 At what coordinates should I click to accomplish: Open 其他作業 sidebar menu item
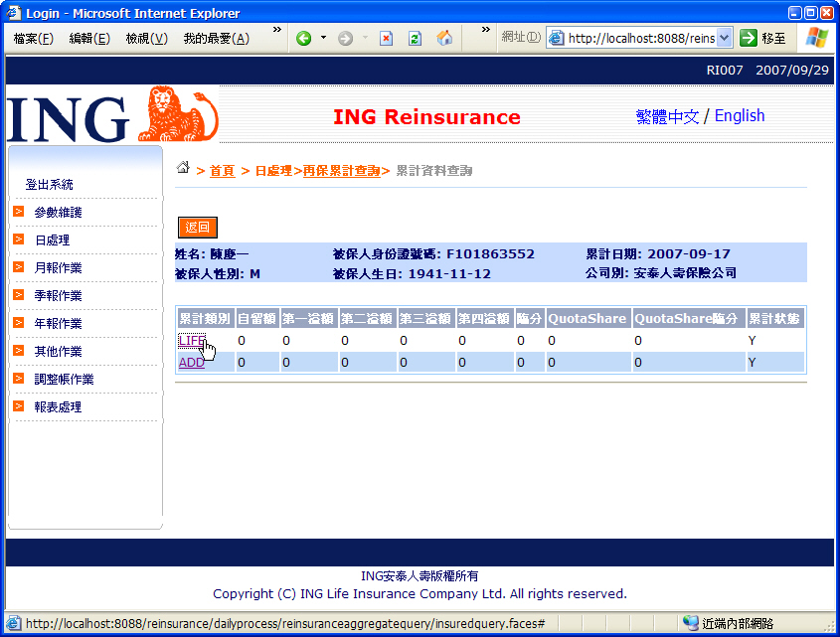58,352
